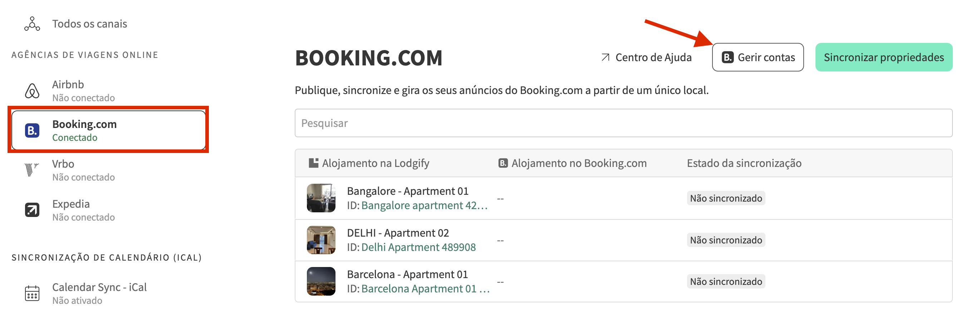Click the Expedia arrow logo icon

click(x=32, y=210)
